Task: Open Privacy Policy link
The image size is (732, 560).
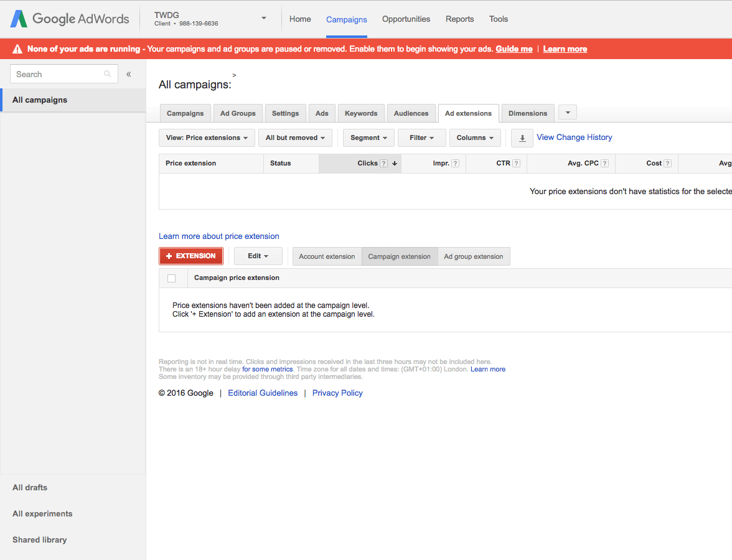Action: (337, 393)
